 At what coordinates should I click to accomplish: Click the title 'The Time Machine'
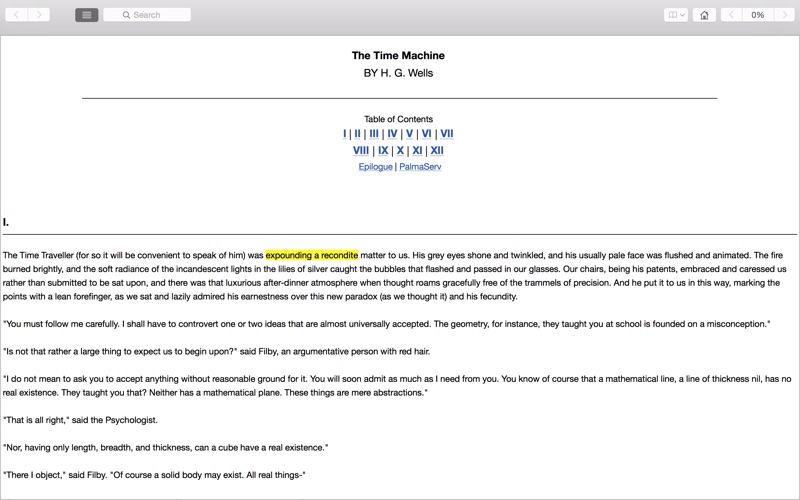click(x=398, y=56)
